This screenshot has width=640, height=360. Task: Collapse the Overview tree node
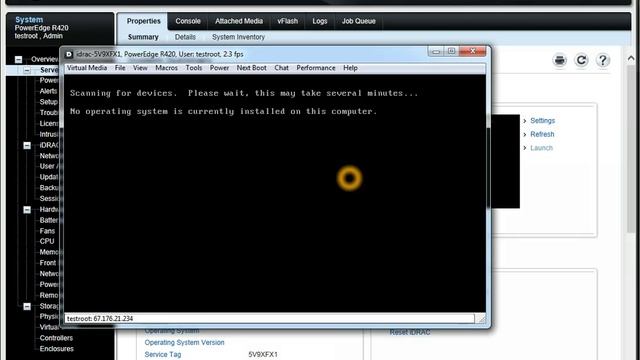click(19, 60)
